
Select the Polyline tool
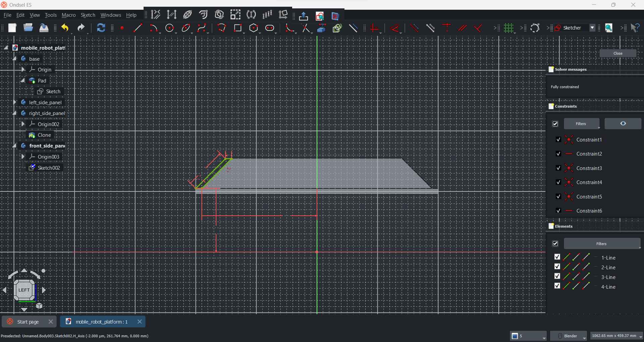tap(222, 28)
